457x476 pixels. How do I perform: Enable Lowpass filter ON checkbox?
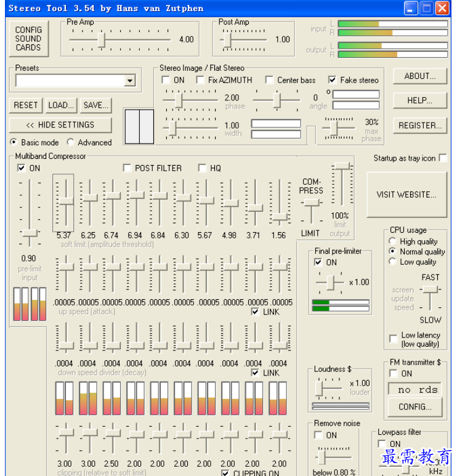pos(382,444)
